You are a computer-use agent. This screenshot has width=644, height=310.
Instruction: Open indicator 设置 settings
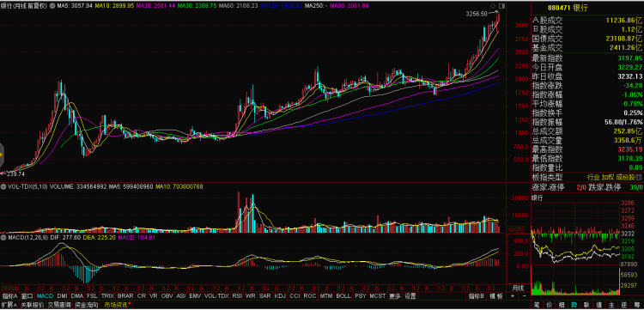point(410,295)
